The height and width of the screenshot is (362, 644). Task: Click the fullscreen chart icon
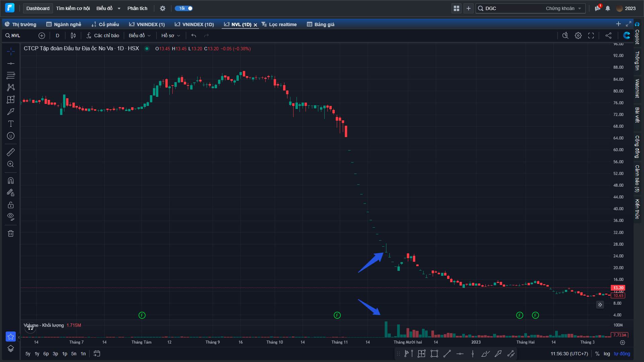591,36
